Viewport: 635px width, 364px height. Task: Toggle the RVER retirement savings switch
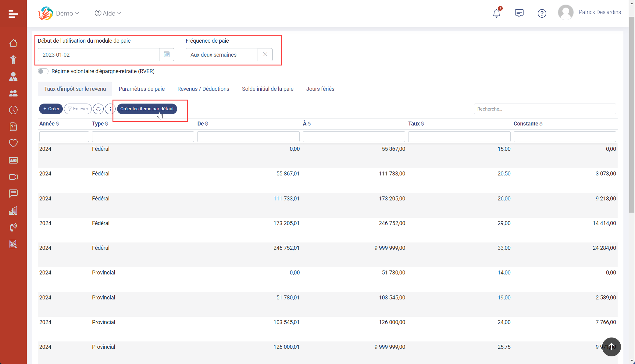tap(43, 71)
